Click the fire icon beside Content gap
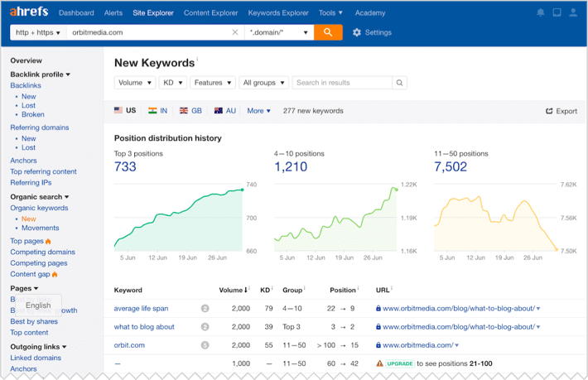The image size is (588, 380). (x=55, y=274)
